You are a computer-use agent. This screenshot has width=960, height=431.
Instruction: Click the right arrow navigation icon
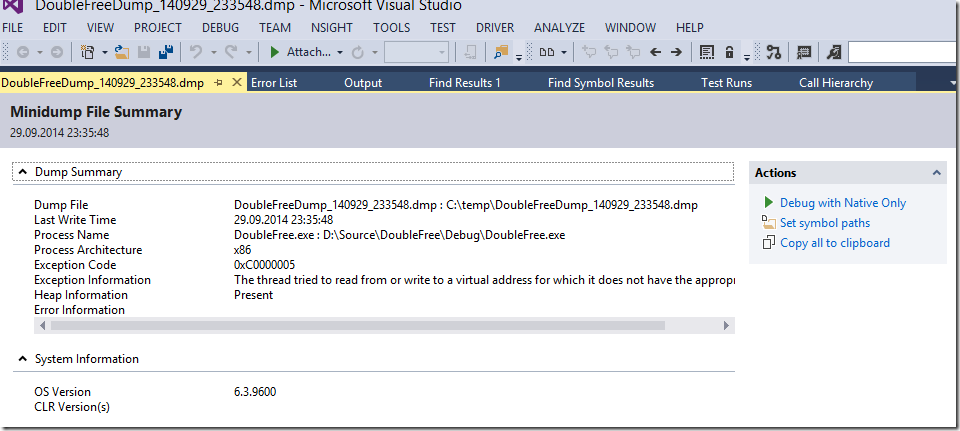677,52
